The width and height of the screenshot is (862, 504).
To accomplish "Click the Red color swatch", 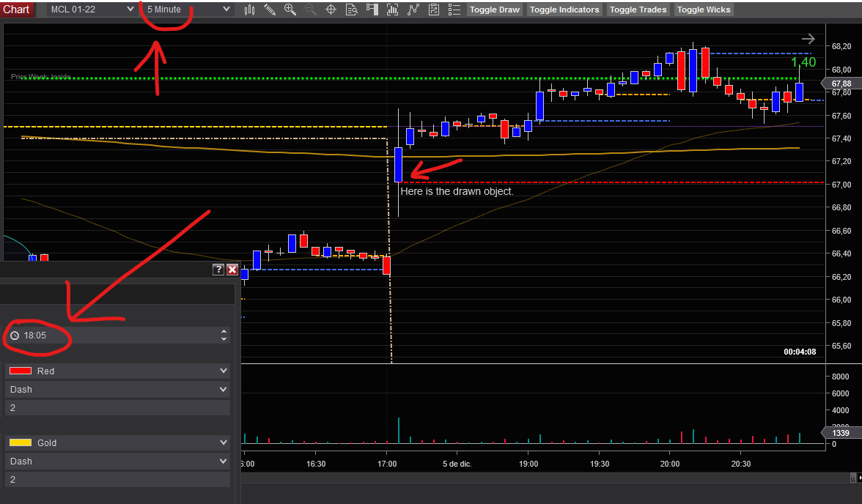I will pyautogui.click(x=21, y=371).
